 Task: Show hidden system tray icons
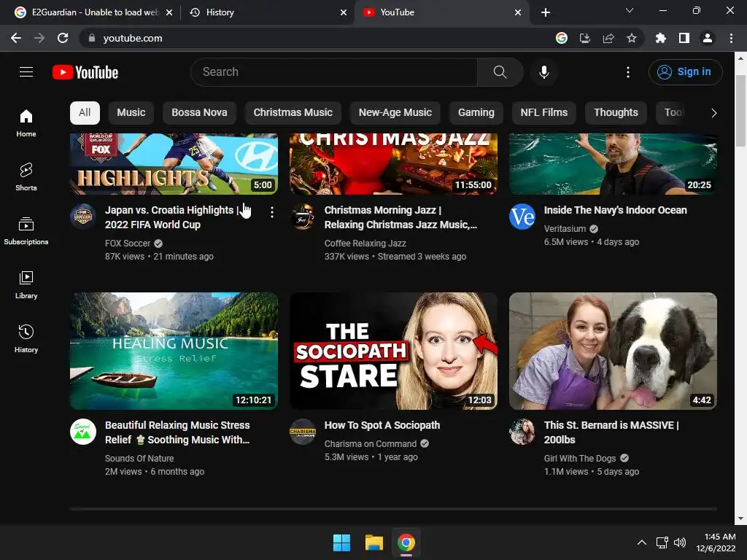(642, 542)
